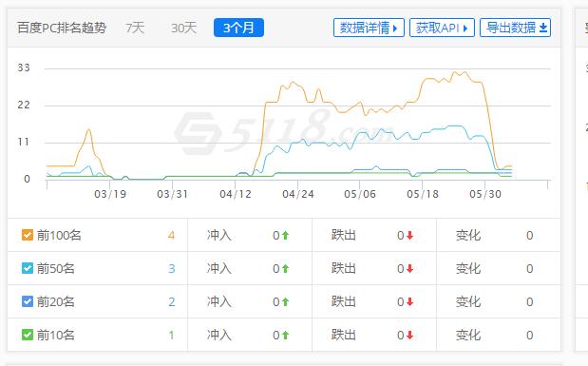Click green up arrow in 前20名 row
588x366 pixels.
[x=285, y=301]
